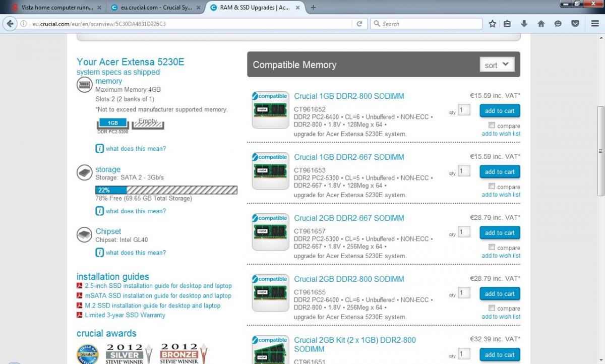Open Crucial 1GB DDR2-800 SODIMM product link
This screenshot has height=364, width=605.
pos(349,96)
